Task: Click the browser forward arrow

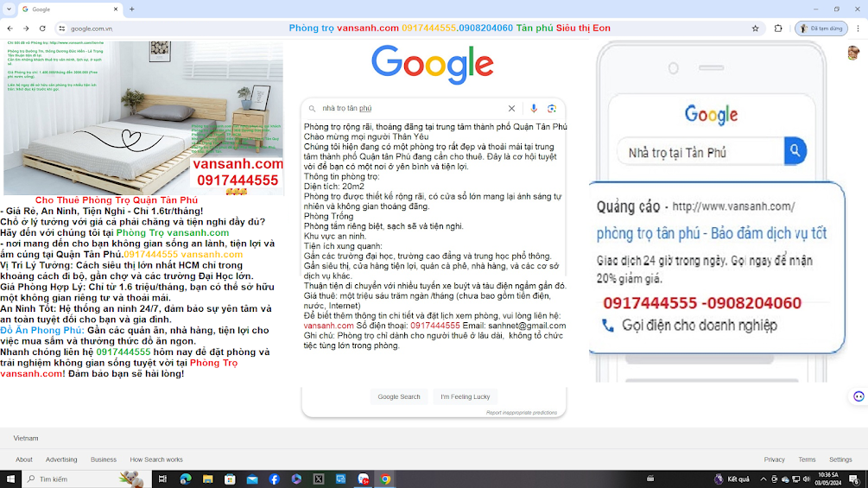Action: pos(26,29)
